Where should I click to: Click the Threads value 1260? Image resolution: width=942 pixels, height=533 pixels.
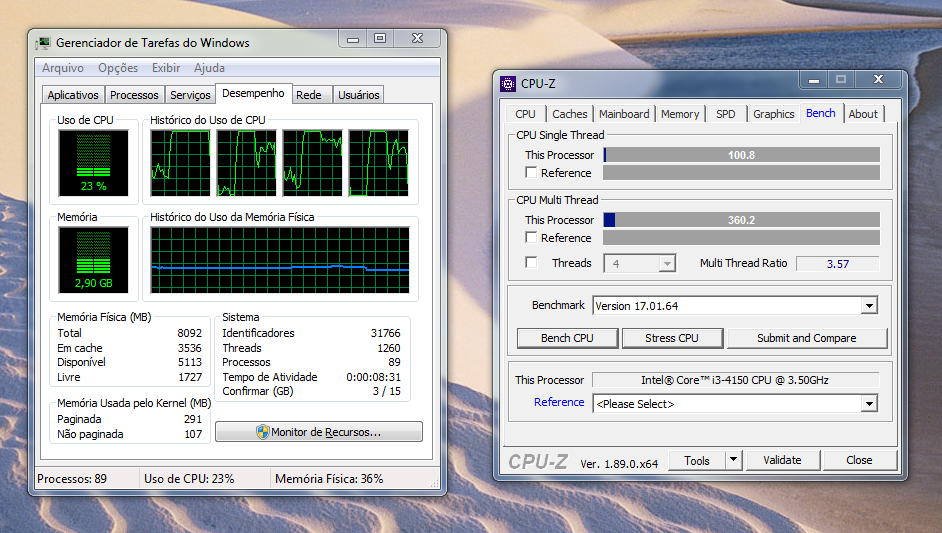[388, 348]
